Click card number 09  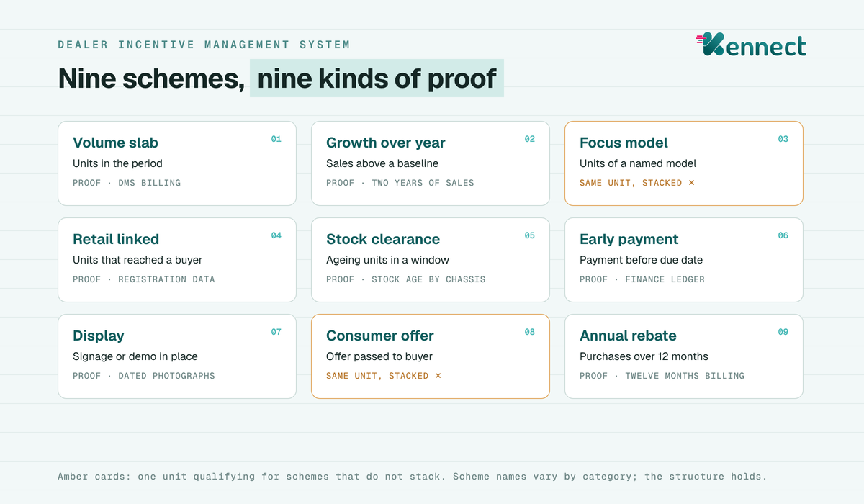click(783, 332)
